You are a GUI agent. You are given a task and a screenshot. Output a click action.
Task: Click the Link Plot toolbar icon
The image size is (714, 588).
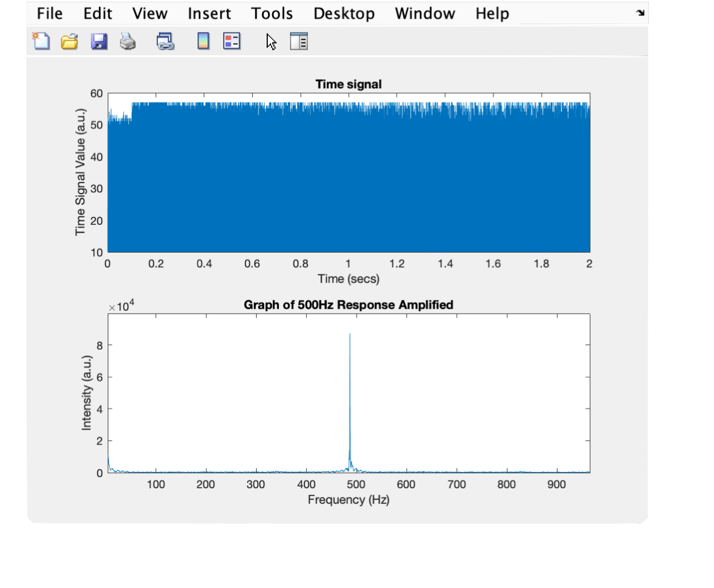(x=165, y=42)
